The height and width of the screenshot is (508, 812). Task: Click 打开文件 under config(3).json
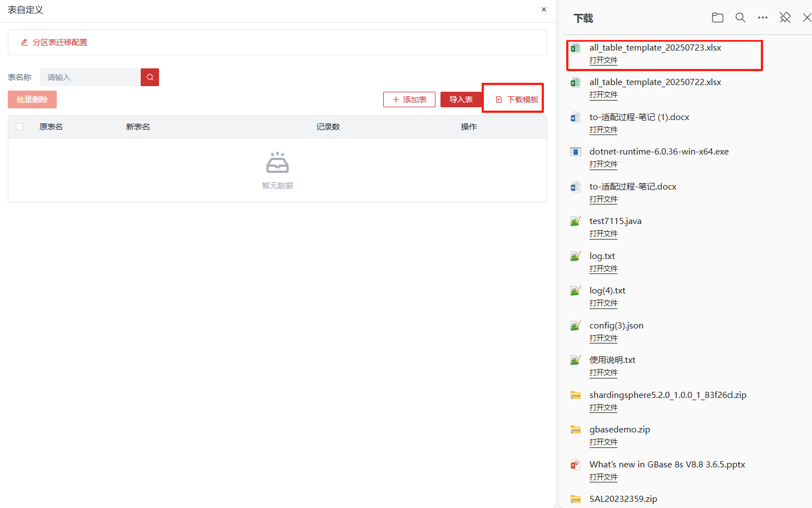(x=603, y=338)
